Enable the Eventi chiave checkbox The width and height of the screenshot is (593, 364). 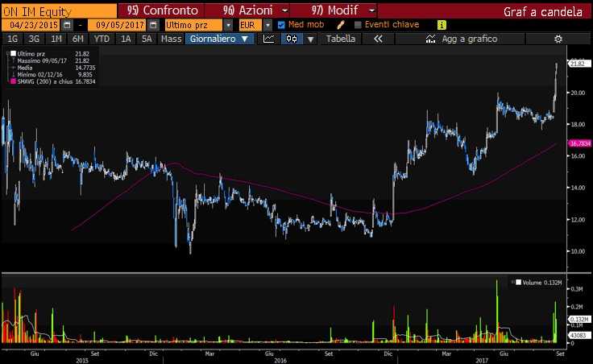coord(359,25)
